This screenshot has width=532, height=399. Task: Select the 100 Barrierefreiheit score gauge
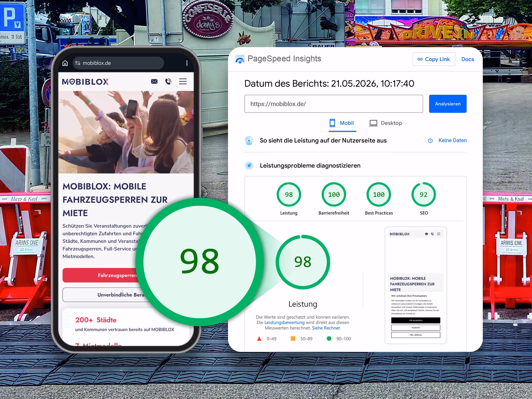[x=334, y=194]
